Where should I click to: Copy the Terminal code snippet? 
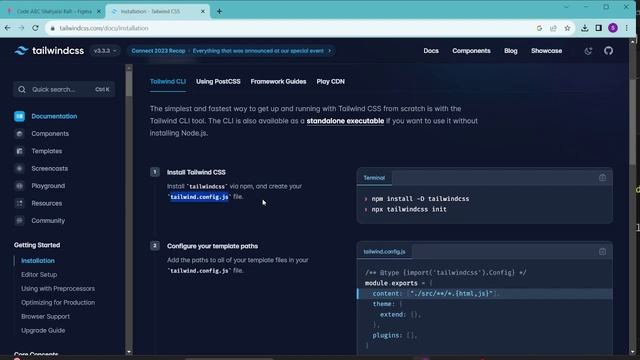602,178
